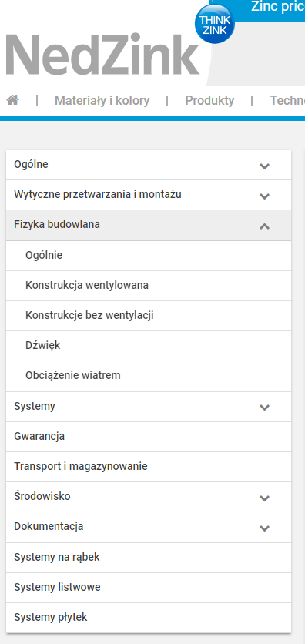Open Obciążenie wiatrem page
The height and width of the screenshot is (644, 305).
[149, 376]
